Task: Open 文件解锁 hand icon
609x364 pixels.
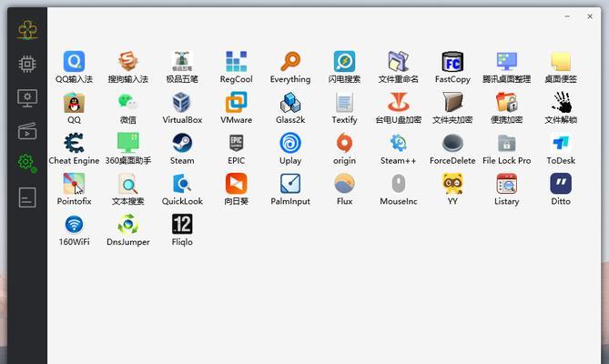Action: [561, 102]
